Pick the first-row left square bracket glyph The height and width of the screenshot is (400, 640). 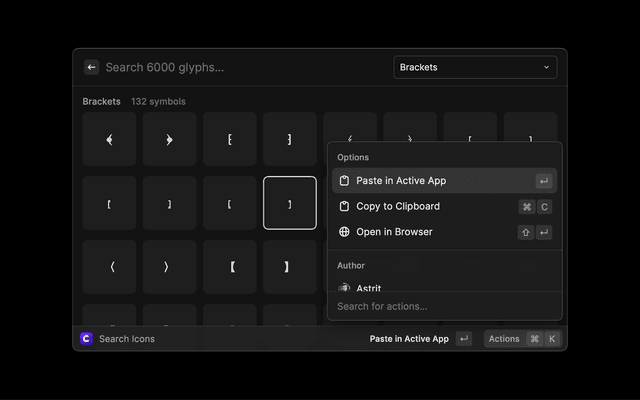coord(229,139)
